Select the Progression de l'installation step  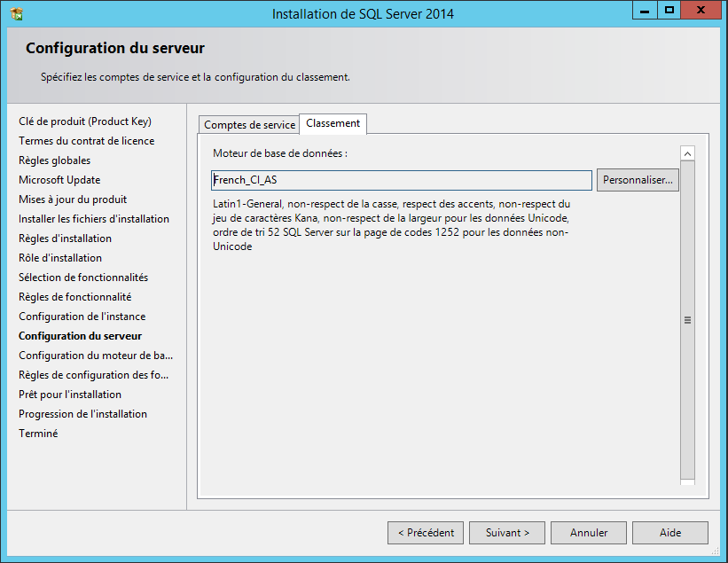[82, 414]
